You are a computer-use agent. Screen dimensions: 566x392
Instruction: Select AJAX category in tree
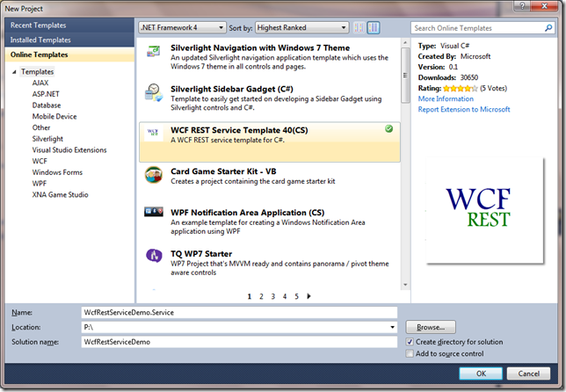coord(40,83)
